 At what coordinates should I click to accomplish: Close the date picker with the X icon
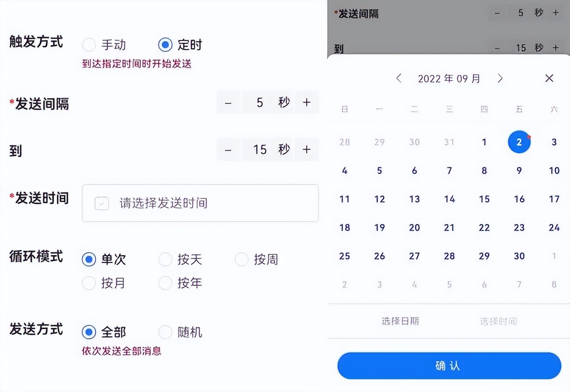[549, 78]
